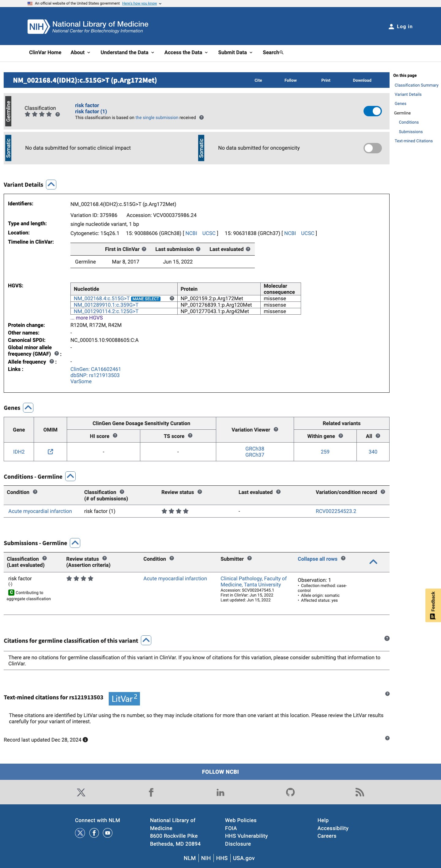Open the X (Twitter) icon under Follow NCBI

(81, 792)
